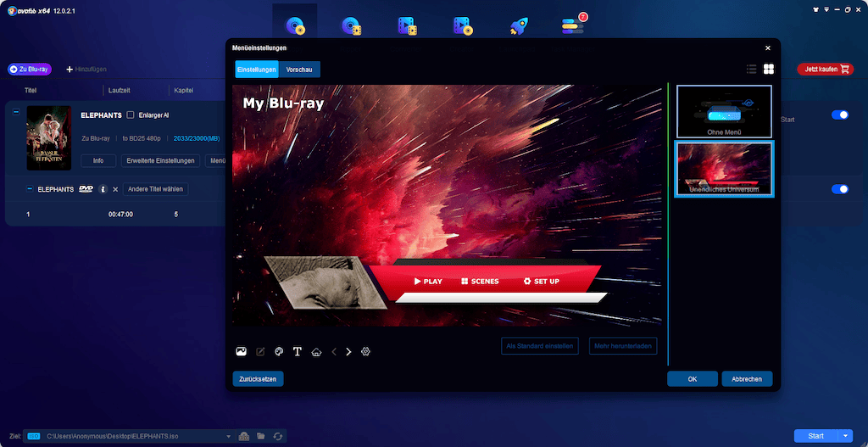The image size is (868, 447).
Task: Select the Einstellungen tab
Action: [x=256, y=70]
